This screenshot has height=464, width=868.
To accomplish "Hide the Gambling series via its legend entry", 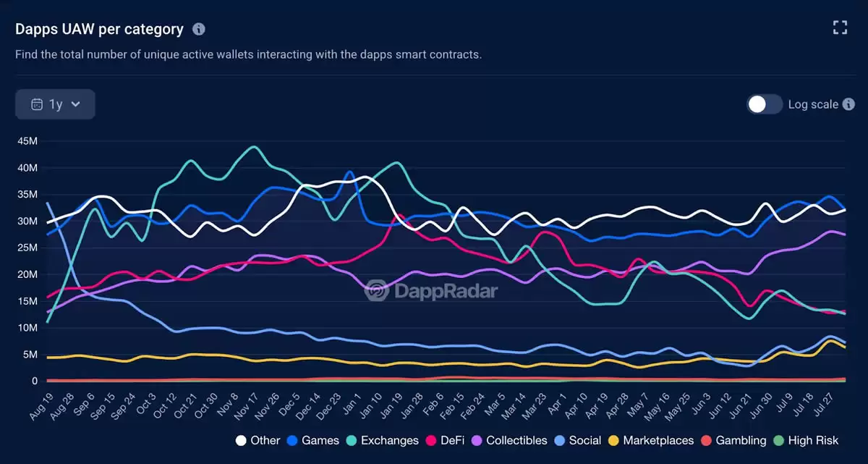I will coord(743,440).
